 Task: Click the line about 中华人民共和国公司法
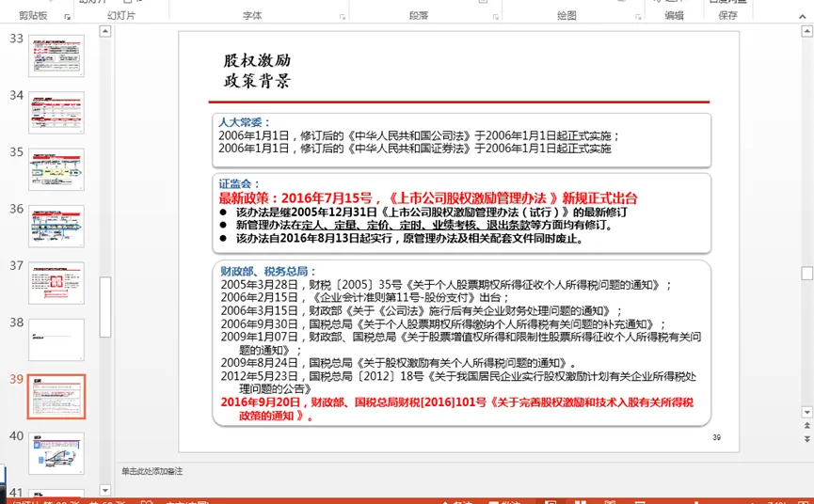(419, 135)
